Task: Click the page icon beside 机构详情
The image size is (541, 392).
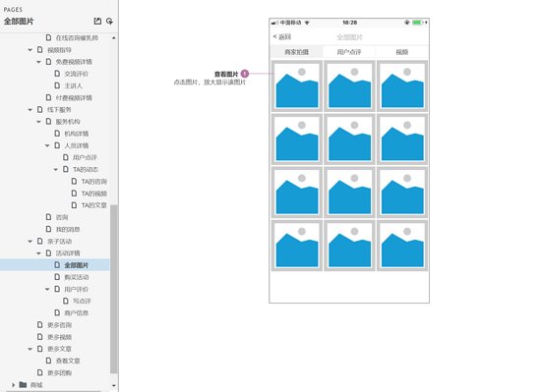Action: pos(57,134)
